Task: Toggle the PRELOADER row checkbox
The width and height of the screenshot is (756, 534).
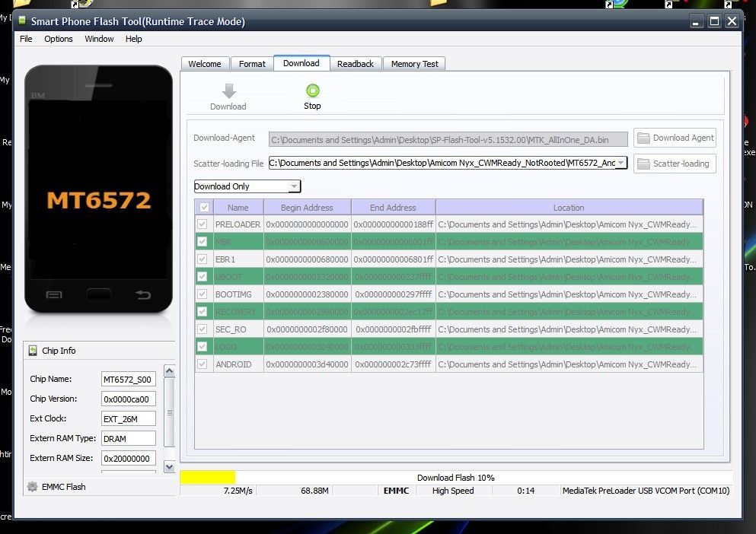Action: coord(203,224)
